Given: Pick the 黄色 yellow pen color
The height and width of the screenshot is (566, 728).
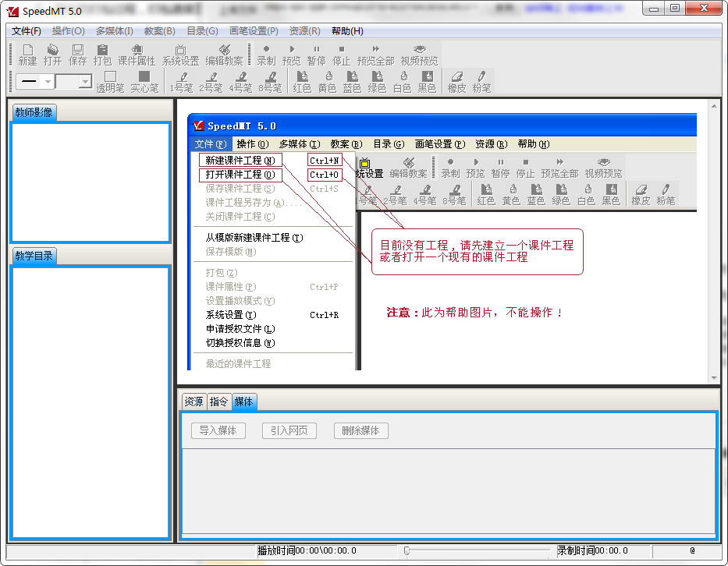Looking at the screenshot, I should 327,82.
